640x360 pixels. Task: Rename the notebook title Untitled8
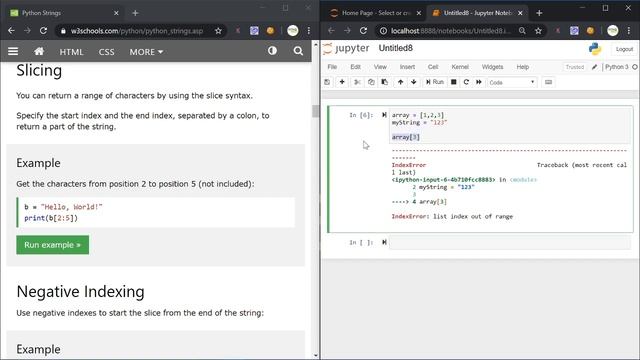tap(396, 48)
